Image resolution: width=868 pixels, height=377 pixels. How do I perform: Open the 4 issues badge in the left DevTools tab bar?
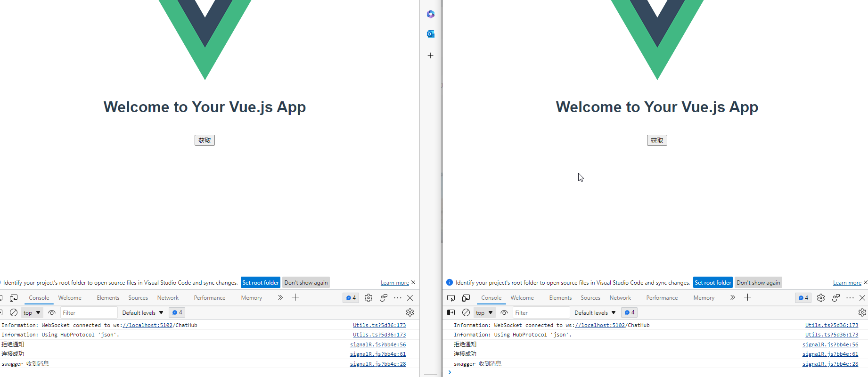351,298
